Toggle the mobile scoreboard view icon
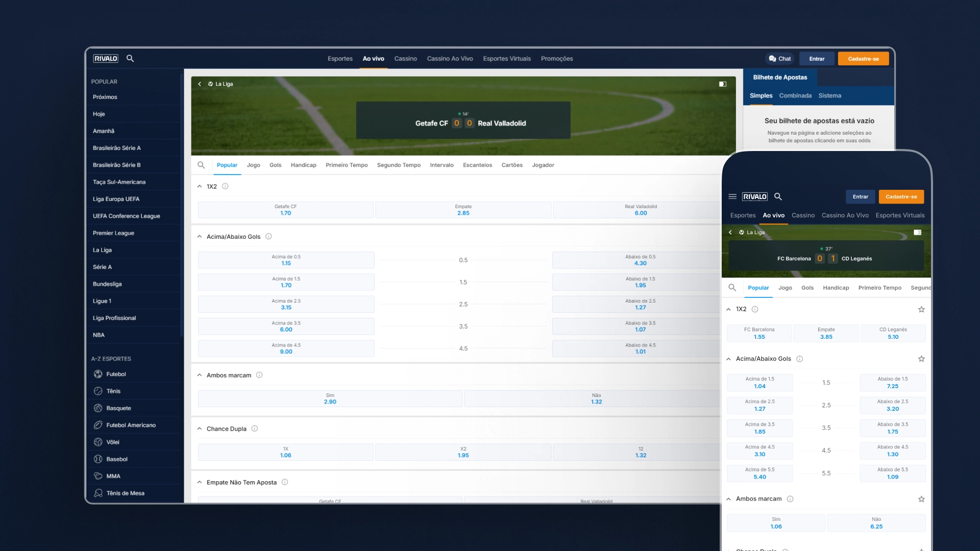The width and height of the screenshot is (980, 551). coord(917,233)
